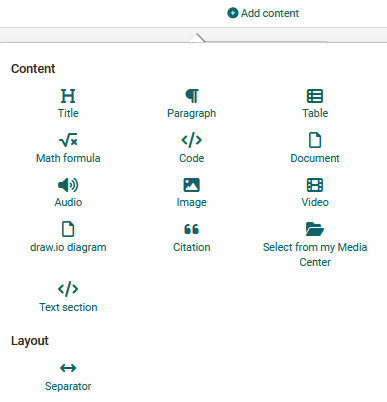Add a Code block element

192,148
